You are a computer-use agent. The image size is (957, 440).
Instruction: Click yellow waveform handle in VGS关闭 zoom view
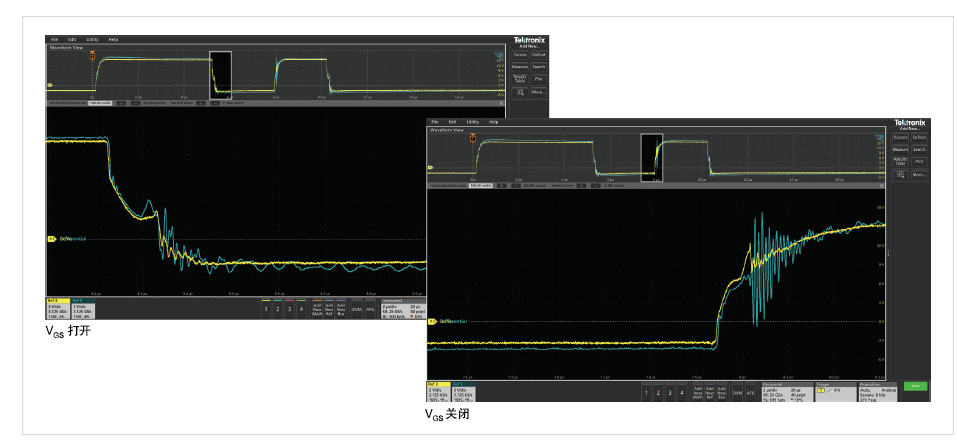430,321
